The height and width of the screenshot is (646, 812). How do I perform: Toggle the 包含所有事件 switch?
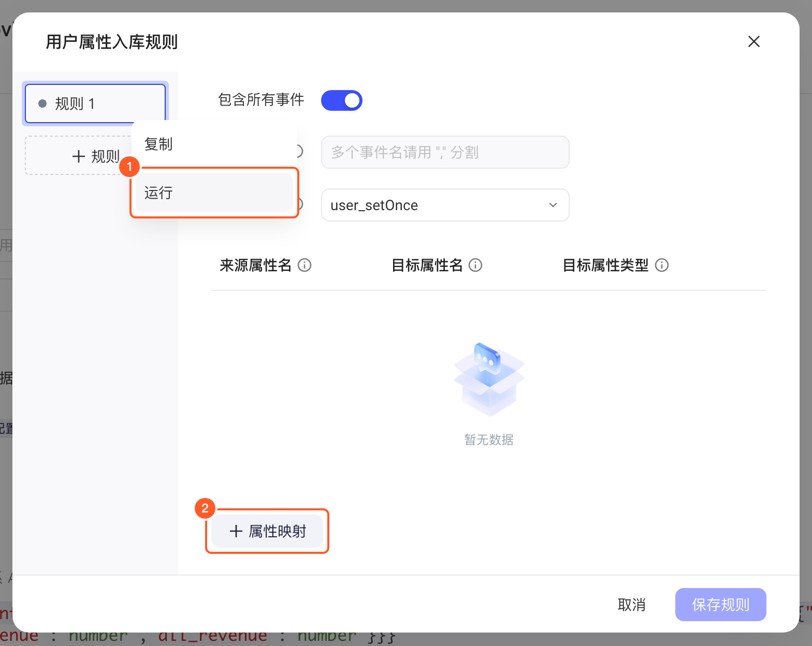[x=342, y=100]
